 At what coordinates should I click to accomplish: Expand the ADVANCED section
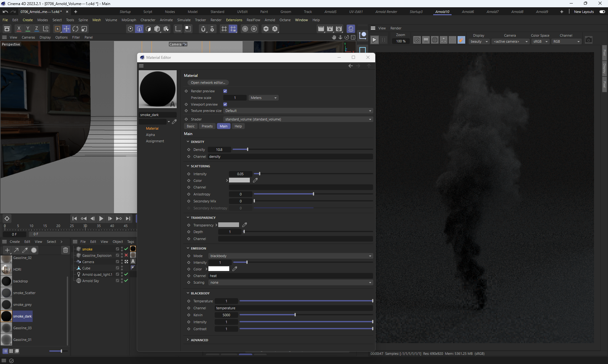pos(199,340)
